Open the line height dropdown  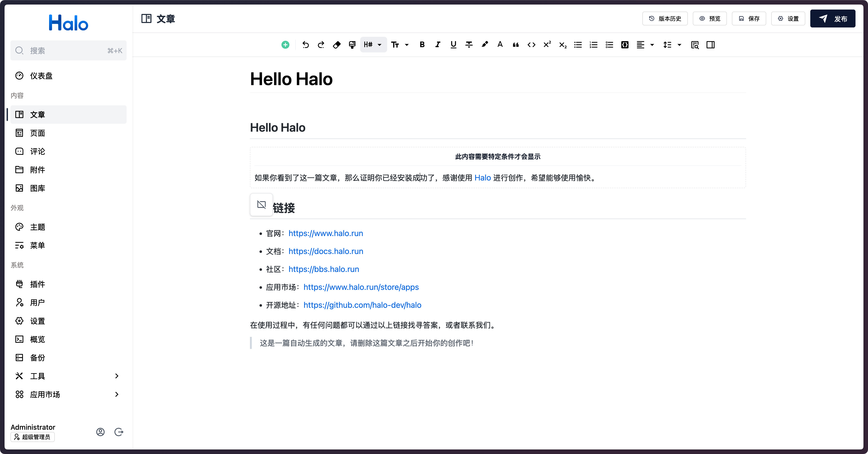672,45
